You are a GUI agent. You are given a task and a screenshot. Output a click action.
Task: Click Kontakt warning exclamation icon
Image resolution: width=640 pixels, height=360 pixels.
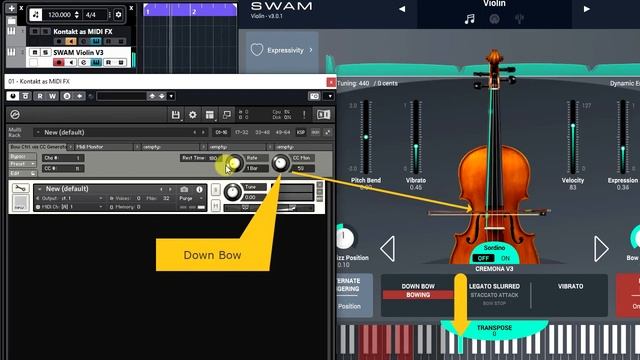coord(304,115)
